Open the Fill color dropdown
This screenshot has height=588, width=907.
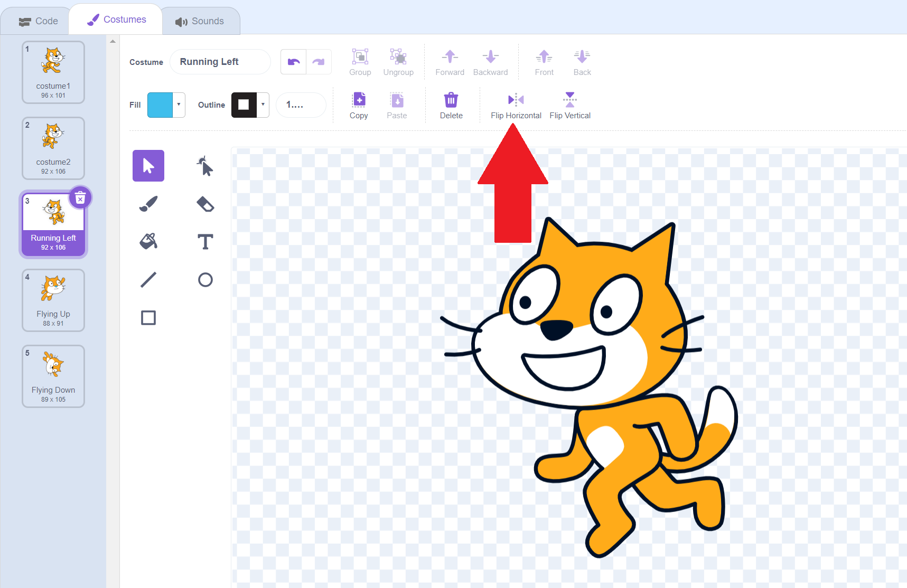(x=179, y=105)
